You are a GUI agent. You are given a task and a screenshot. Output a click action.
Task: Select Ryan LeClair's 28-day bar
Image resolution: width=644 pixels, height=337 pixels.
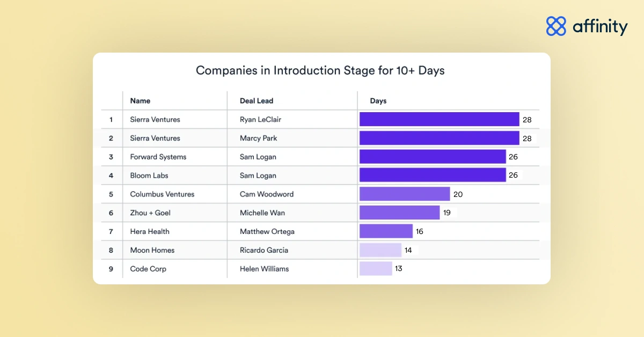click(440, 119)
